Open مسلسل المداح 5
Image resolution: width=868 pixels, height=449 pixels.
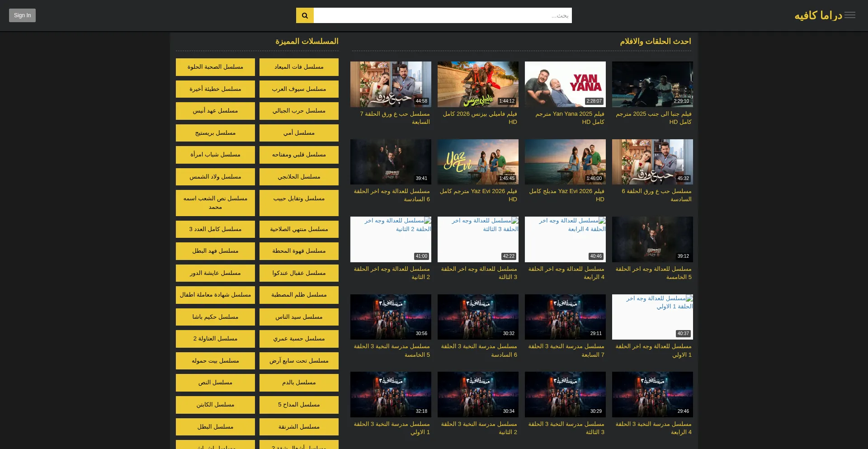coord(299,405)
